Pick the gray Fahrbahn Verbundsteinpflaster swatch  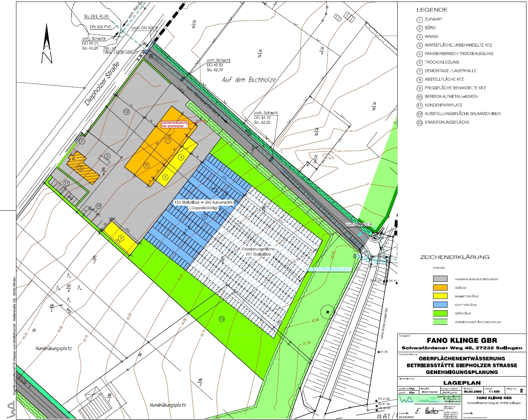pyautogui.click(x=440, y=279)
